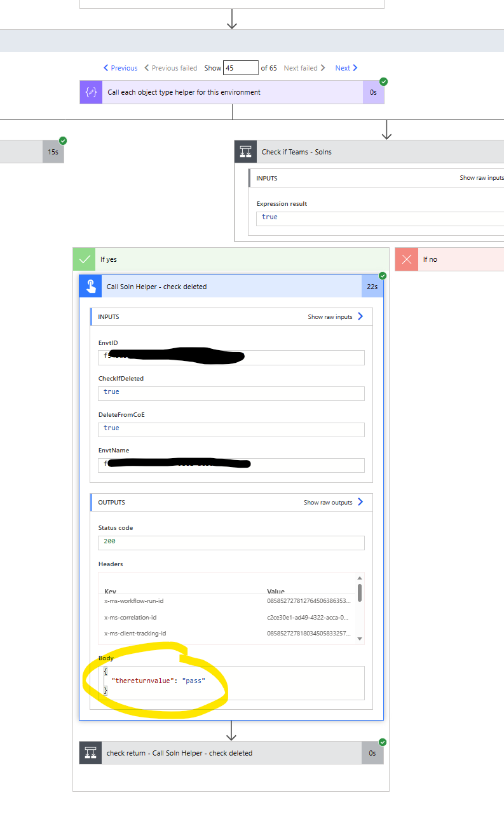
Task: Click the blue touch icon on Call Soln Helper
Action: 91,287
